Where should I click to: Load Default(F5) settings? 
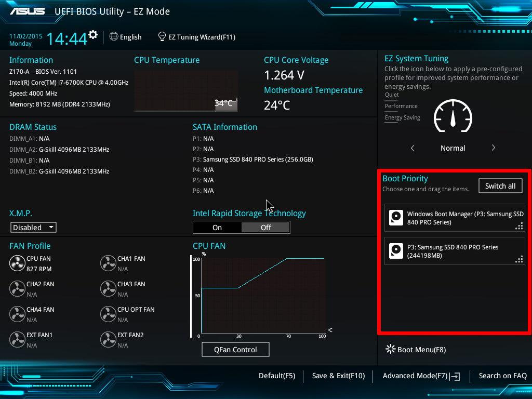[x=277, y=376]
